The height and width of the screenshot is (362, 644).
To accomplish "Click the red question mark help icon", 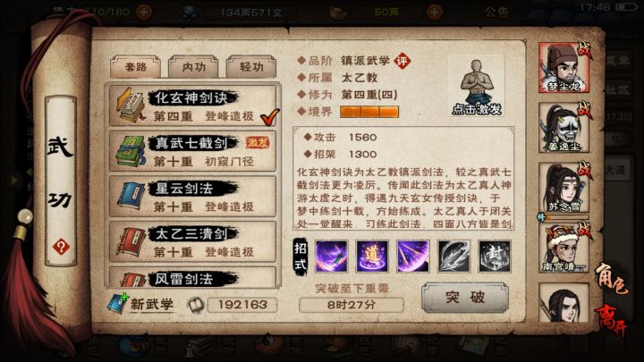I will tap(61, 247).
